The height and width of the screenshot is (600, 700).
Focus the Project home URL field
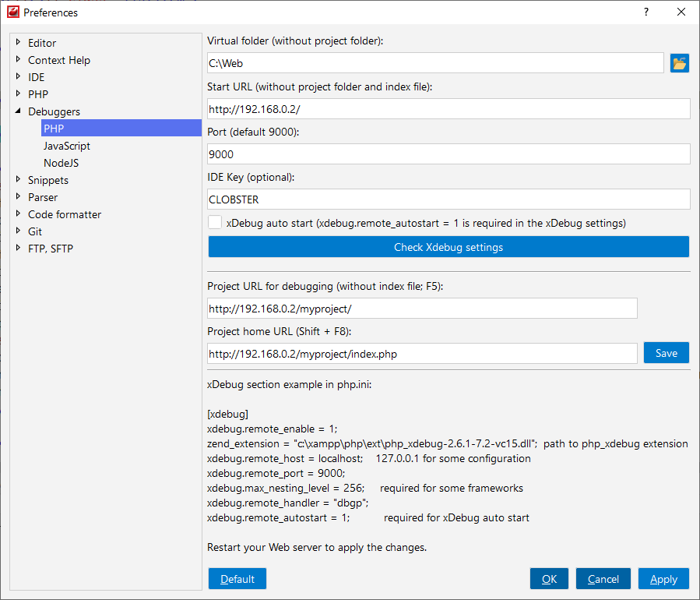[422, 354]
